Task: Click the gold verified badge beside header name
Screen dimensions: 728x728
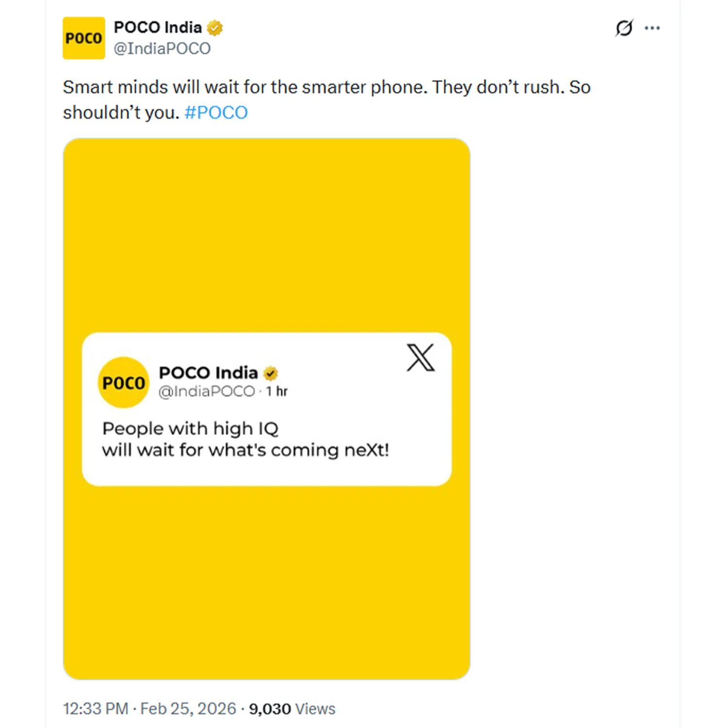Action: click(215, 28)
